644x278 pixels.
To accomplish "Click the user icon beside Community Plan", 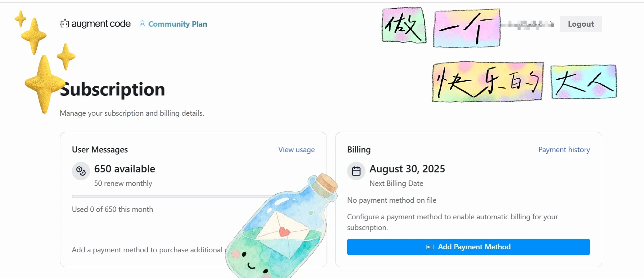I will 142,24.
